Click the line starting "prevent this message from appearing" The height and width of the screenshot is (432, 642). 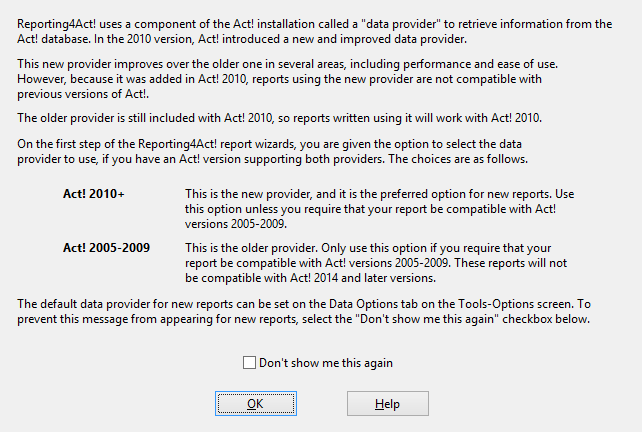pos(303,319)
